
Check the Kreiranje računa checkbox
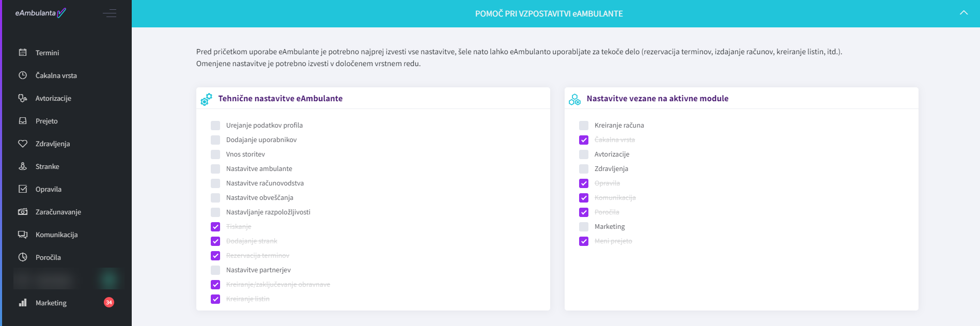coord(584,126)
